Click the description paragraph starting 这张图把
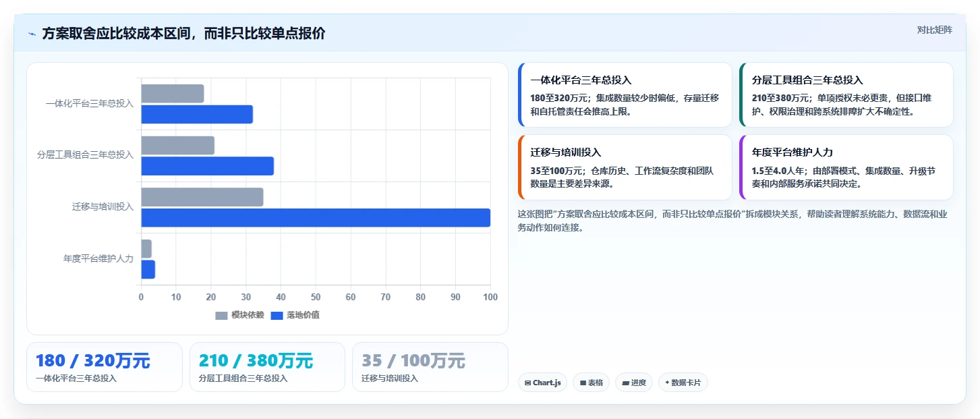The image size is (980, 419). click(732, 221)
